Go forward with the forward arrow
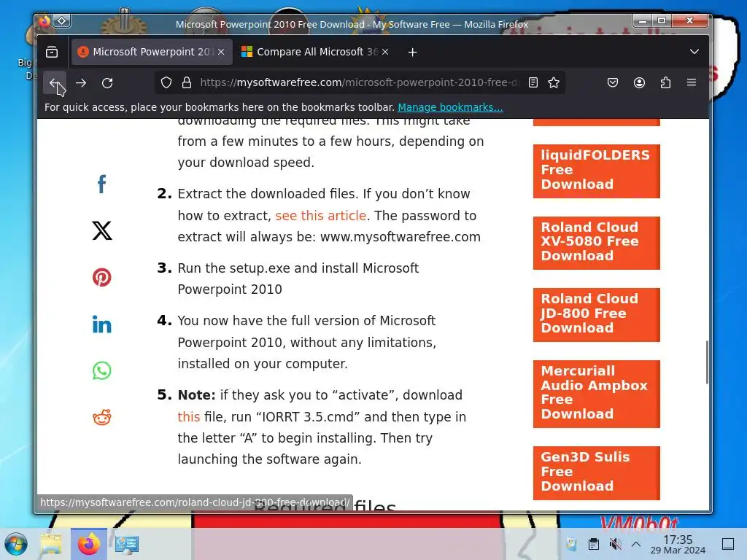Image resolution: width=747 pixels, height=560 pixels. (81, 83)
